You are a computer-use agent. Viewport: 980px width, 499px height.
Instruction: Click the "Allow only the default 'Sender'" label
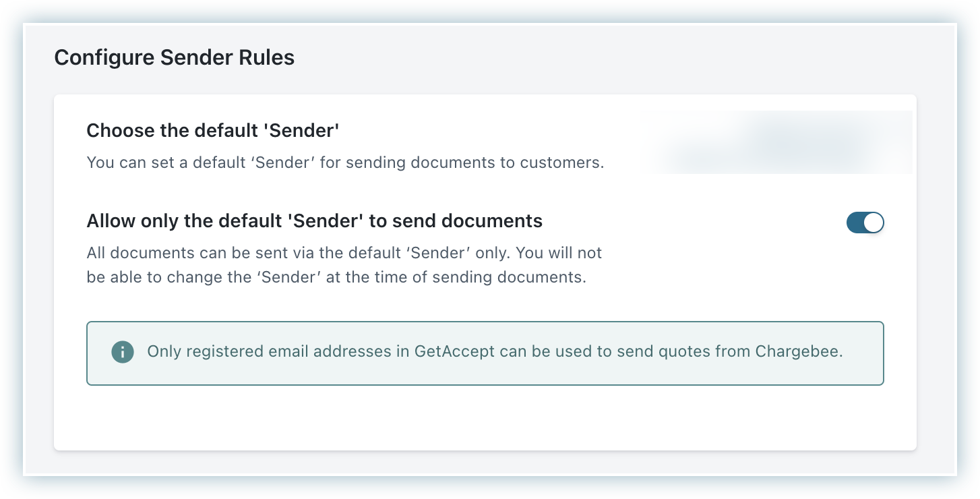pos(314,221)
